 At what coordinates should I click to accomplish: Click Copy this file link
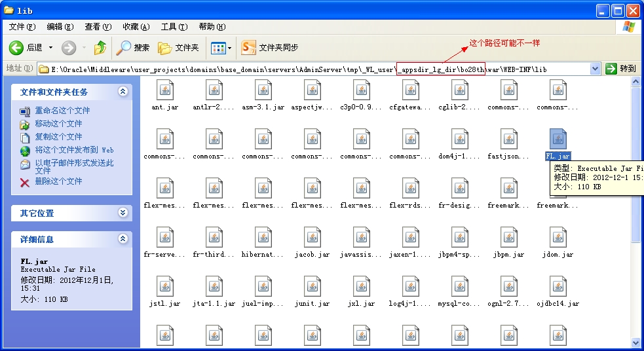pyautogui.click(x=58, y=137)
